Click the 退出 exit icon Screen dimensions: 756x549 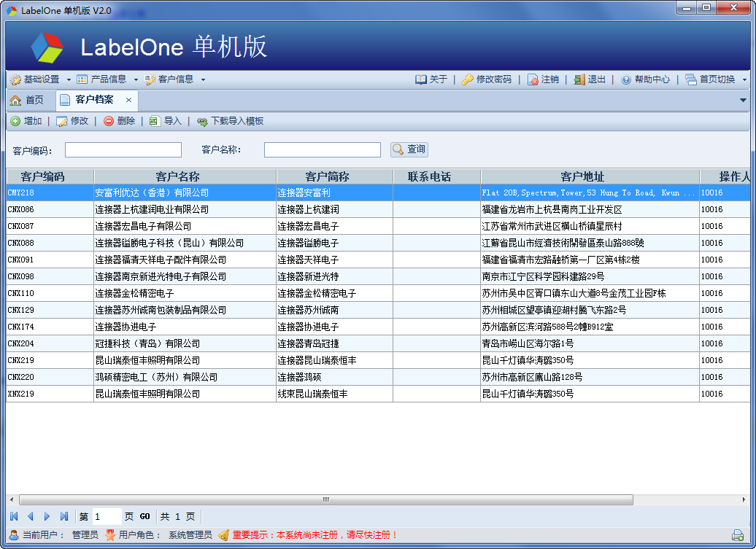coord(579,79)
